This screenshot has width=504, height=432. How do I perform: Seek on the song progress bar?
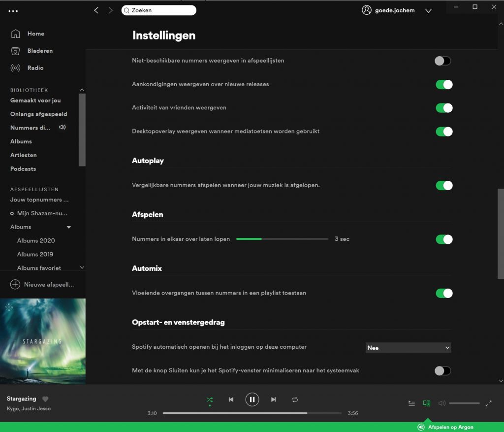(x=252, y=413)
